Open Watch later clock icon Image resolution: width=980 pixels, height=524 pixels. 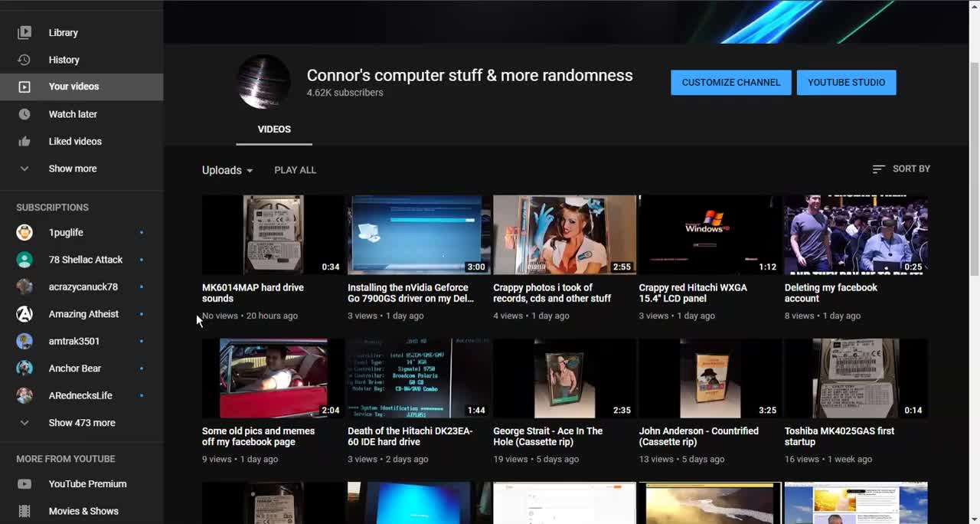24,114
